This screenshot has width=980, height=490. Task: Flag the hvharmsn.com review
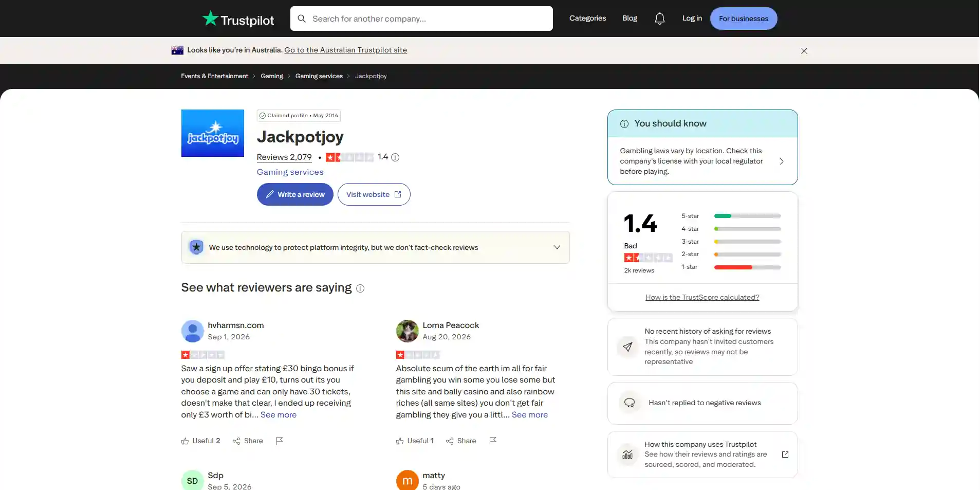pyautogui.click(x=280, y=441)
